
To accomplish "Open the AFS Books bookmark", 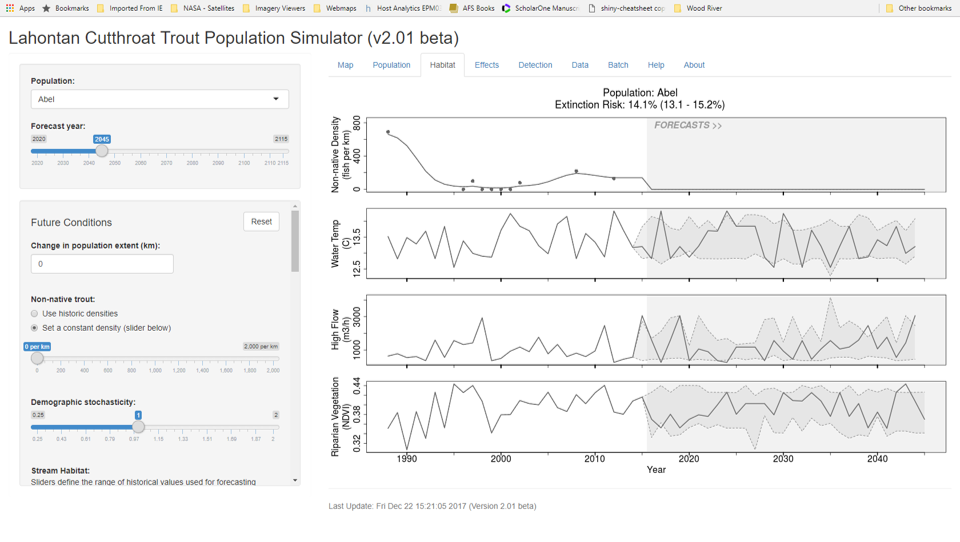I will coord(471,8).
